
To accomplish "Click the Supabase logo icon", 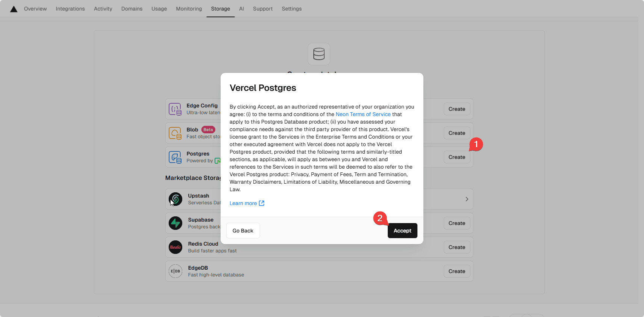I will pos(175,223).
